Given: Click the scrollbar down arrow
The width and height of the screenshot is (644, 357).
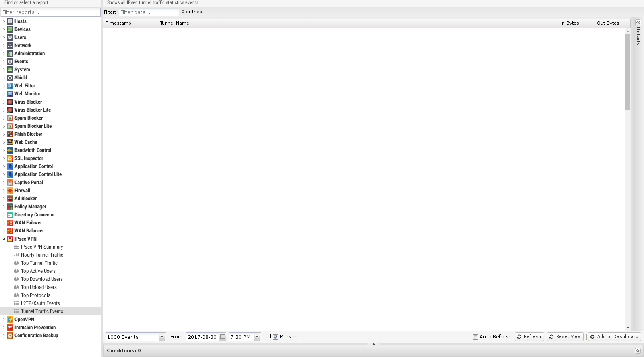Looking at the screenshot, I should tap(627, 328).
